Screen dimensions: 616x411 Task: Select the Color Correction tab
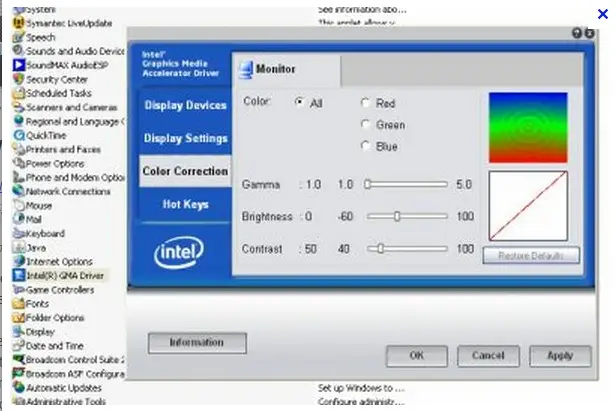[185, 171]
